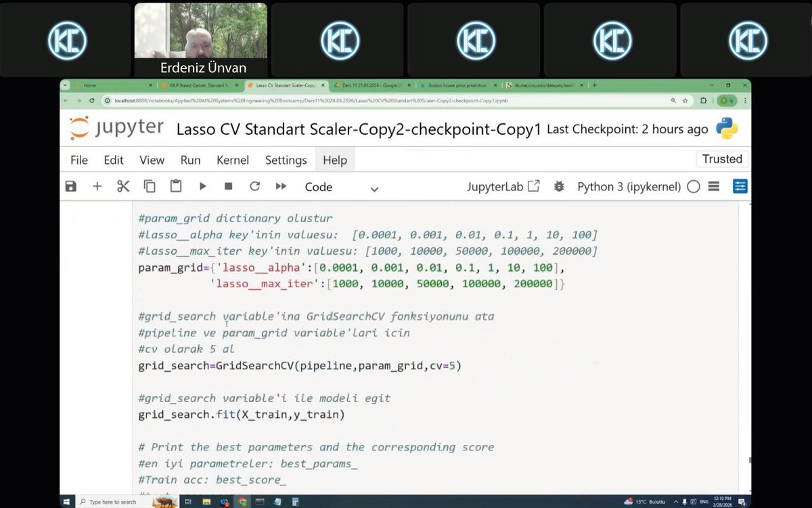
Task: Switch to the Ders 11 Google tab
Action: pyautogui.click(x=371, y=85)
